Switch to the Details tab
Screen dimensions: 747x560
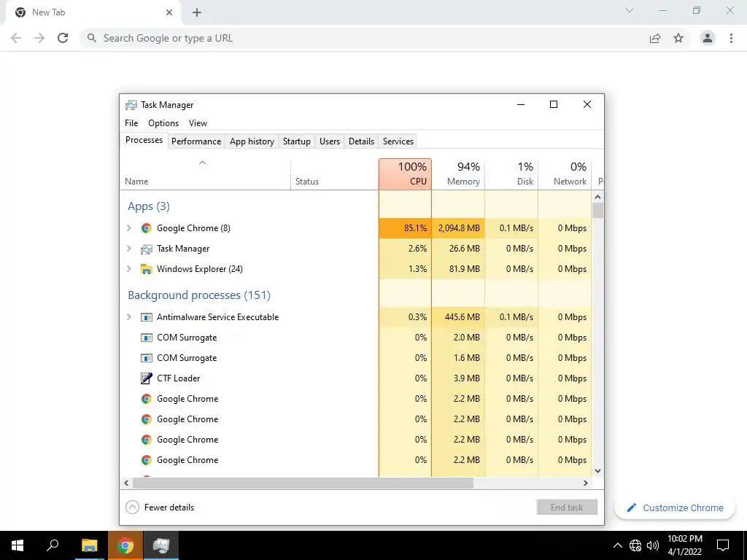pyautogui.click(x=361, y=141)
